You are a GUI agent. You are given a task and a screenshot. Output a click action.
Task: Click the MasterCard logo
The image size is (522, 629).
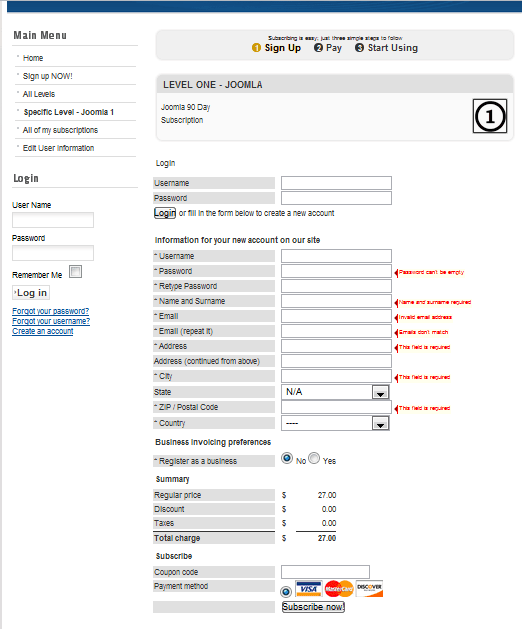tap(339, 588)
